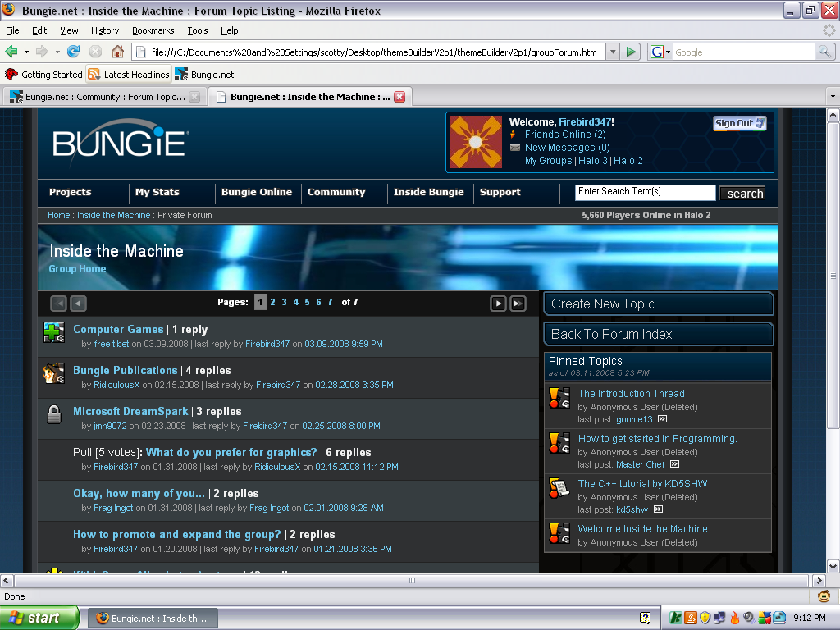Open the address bar history dropdown
This screenshot has width=840, height=630.
(613, 52)
